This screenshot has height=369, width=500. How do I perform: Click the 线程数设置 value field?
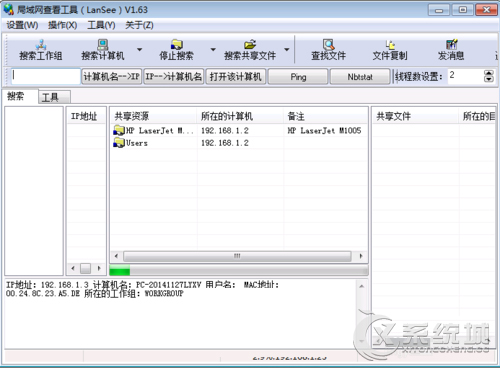click(x=465, y=76)
